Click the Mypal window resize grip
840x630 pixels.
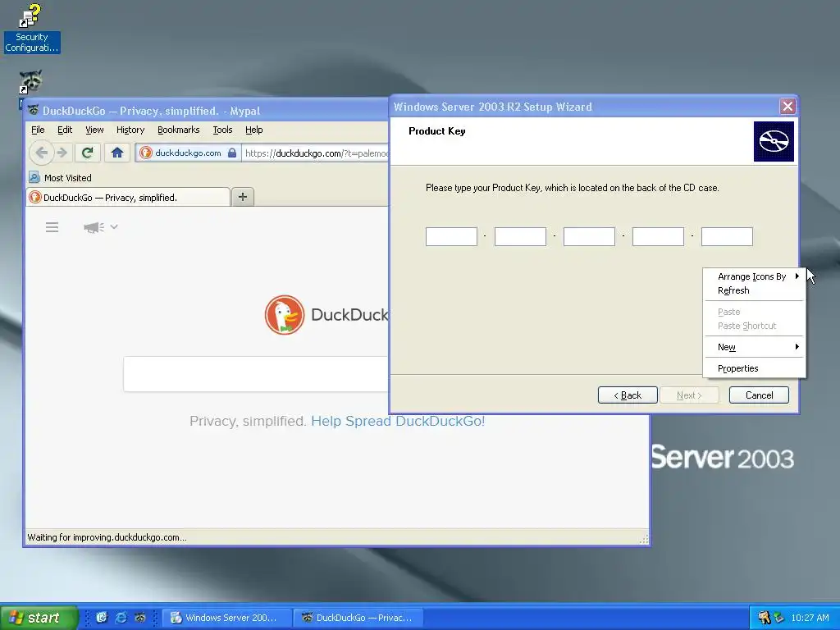644,540
